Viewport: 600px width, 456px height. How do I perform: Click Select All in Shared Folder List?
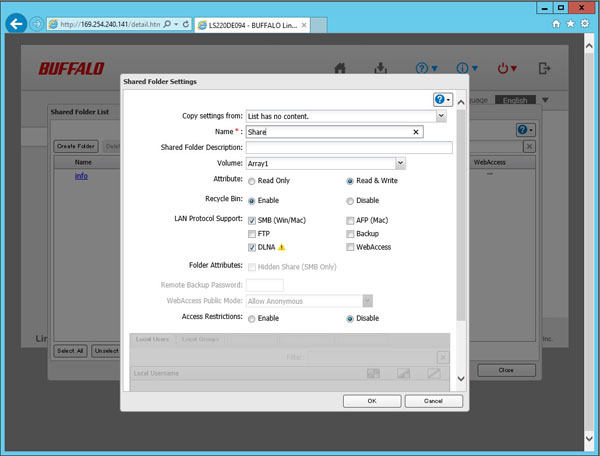[70, 351]
